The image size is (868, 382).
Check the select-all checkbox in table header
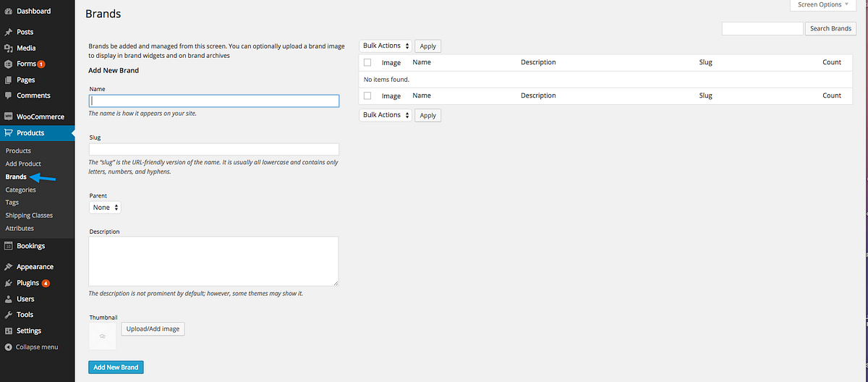(x=367, y=63)
